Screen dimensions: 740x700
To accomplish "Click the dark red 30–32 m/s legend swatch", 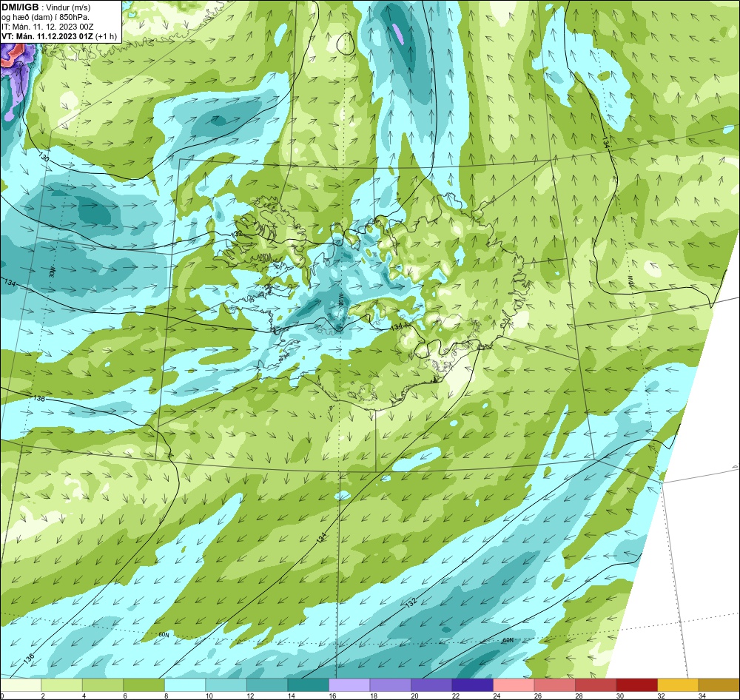I will pos(636,685).
